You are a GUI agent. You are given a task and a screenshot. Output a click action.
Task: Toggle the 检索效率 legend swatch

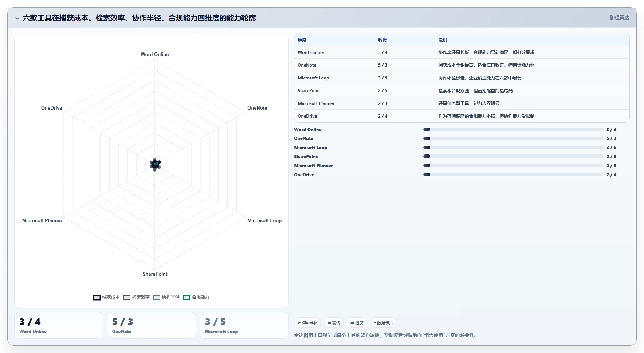[126, 298]
